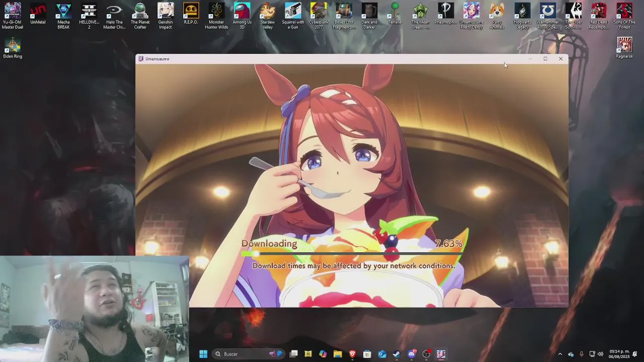
Task: Select the Among Us 3D icon
Action: 242,16
